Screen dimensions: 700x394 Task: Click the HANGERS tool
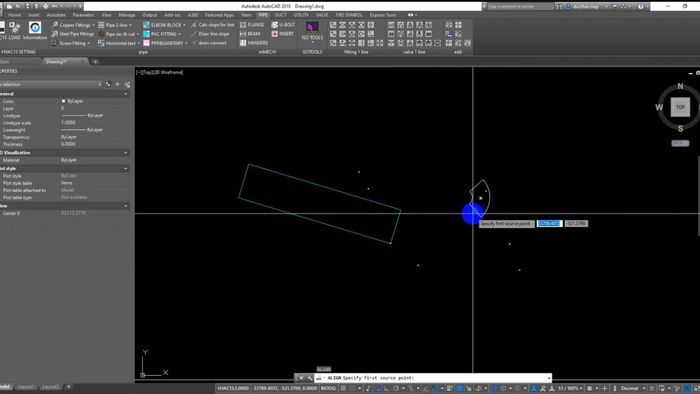pyautogui.click(x=254, y=43)
